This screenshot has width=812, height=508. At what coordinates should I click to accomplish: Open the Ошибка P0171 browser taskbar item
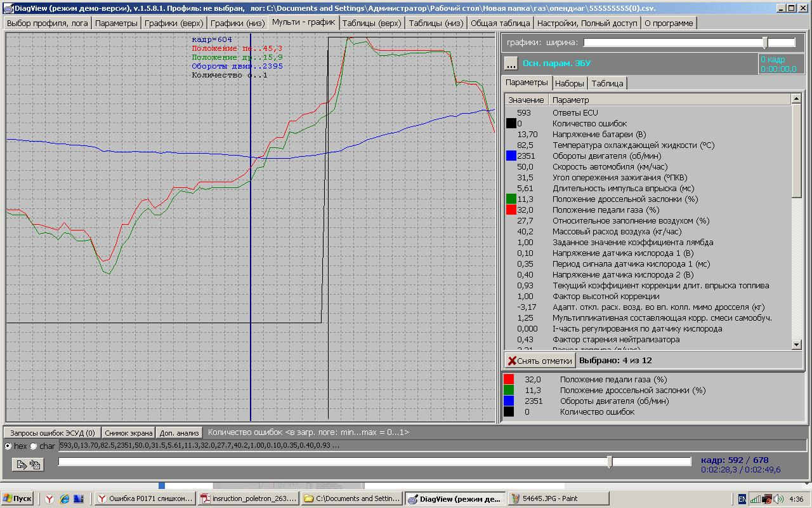145,499
